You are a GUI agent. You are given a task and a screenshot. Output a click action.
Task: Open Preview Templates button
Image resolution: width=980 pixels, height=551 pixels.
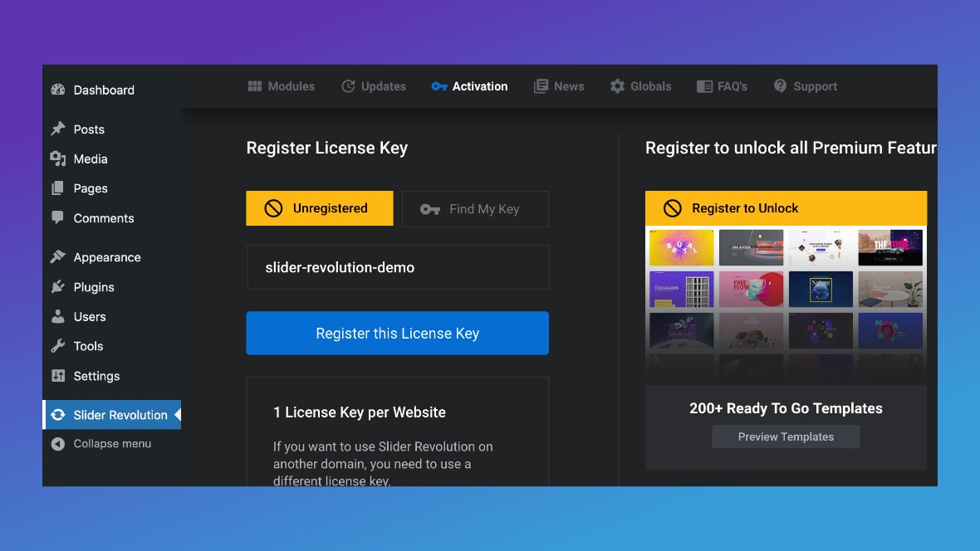(x=786, y=436)
